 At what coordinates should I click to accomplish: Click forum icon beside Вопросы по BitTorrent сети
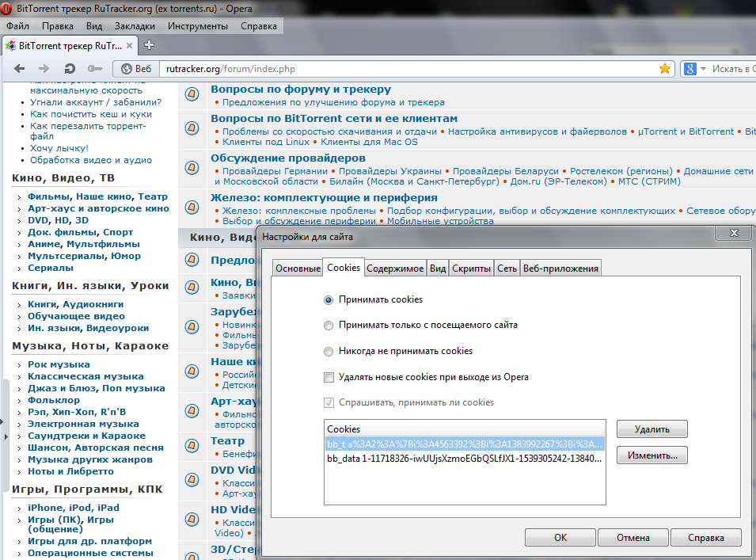(192, 128)
